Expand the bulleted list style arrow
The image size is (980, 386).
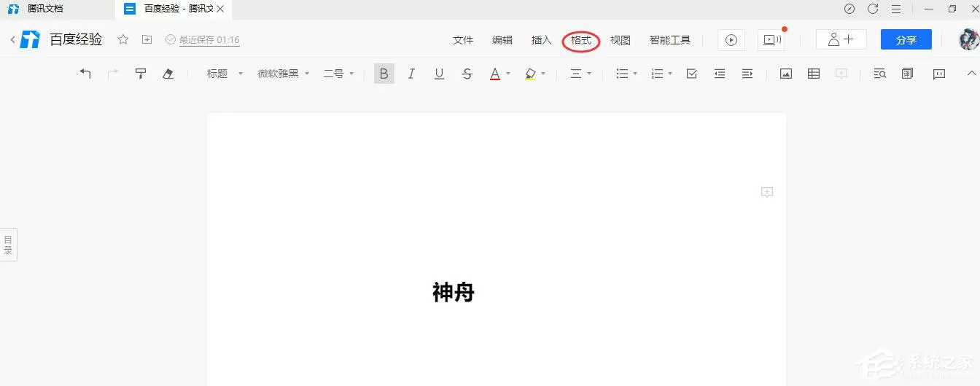click(635, 74)
